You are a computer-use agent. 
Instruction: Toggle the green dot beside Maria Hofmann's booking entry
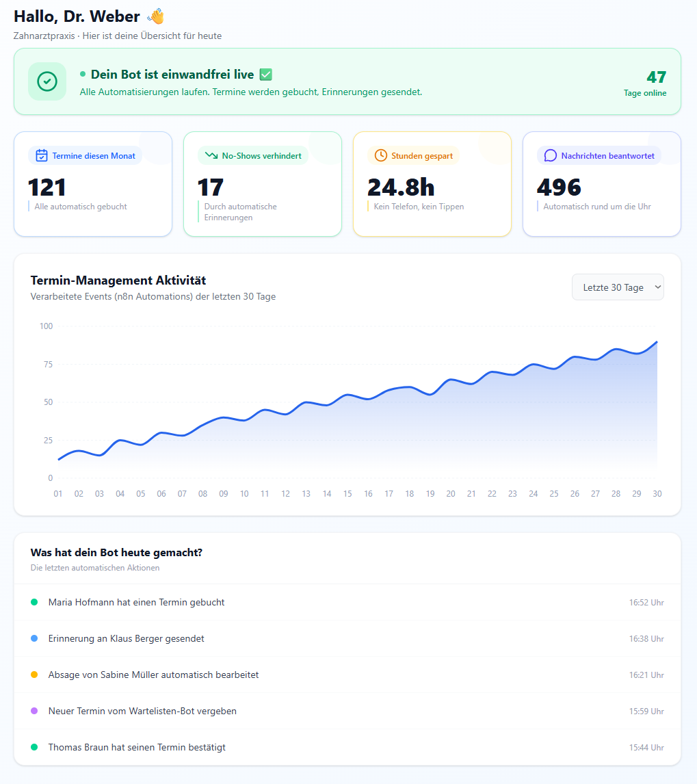tap(35, 602)
